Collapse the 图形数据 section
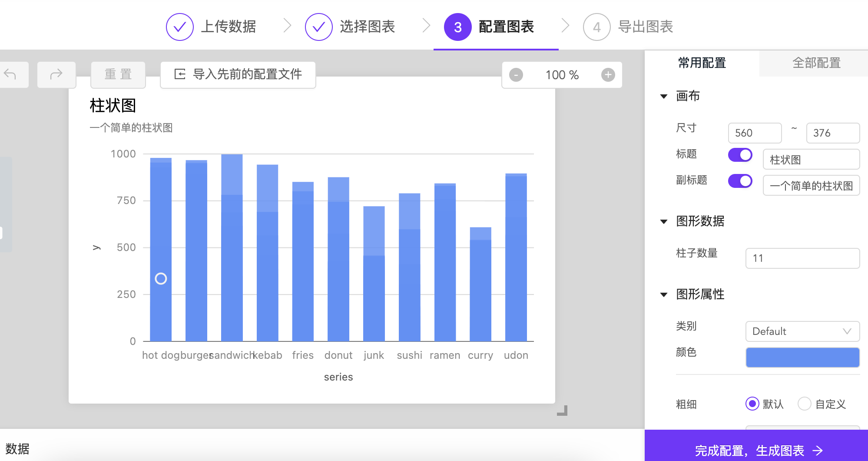The width and height of the screenshot is (868, 461). 664,221
